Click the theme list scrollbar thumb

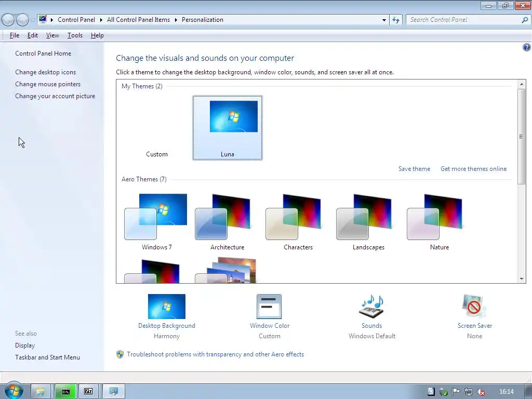tap(522, 137)
